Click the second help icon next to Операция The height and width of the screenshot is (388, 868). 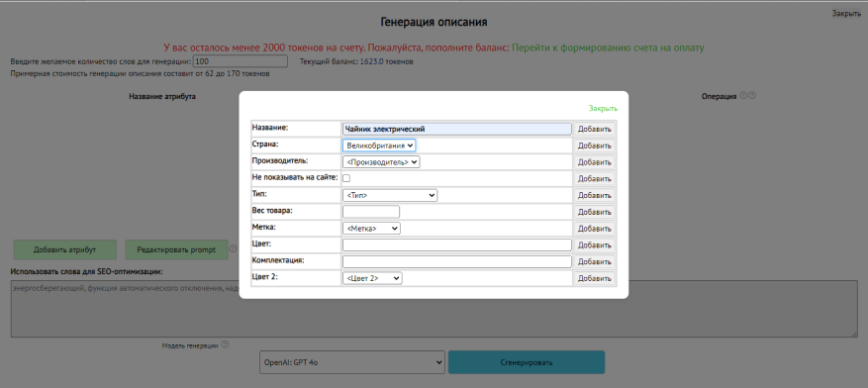coord(752,95)
